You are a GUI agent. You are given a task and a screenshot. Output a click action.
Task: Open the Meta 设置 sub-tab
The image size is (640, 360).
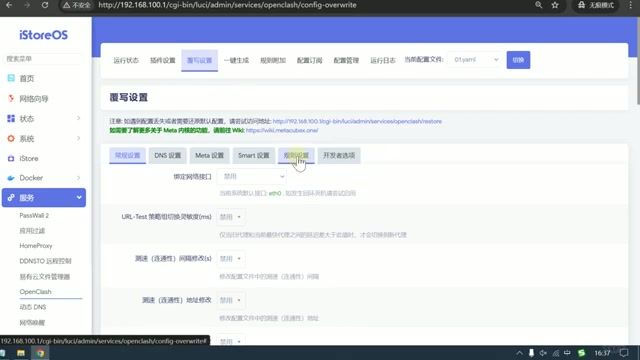click(209, 156)
